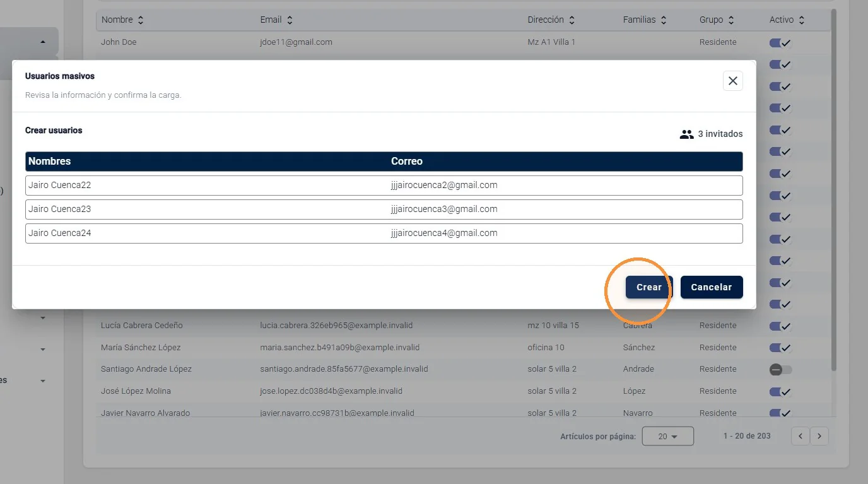The width and height of the screenshot is (868, 484).
Task: Toggle active switch for Javier Navarro Alvarado
Action: click(x=780, y=413)
